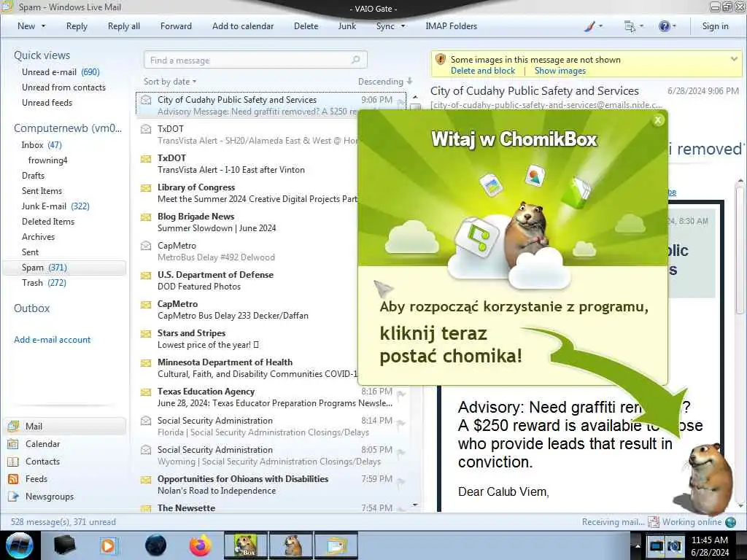Open the Sent Items folder
This screenshot has width=747, height=560.
click(x=42, y=190)
